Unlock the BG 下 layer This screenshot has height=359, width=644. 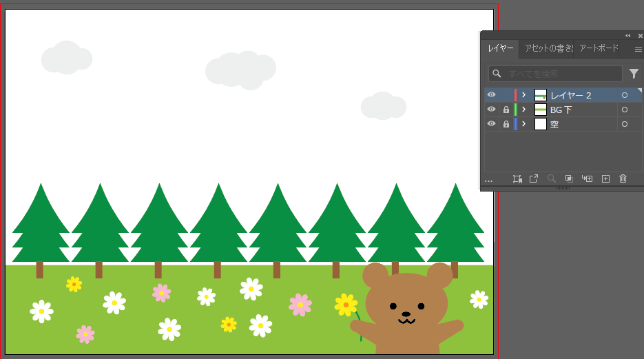pyautogui.click(x=506, y=110)
